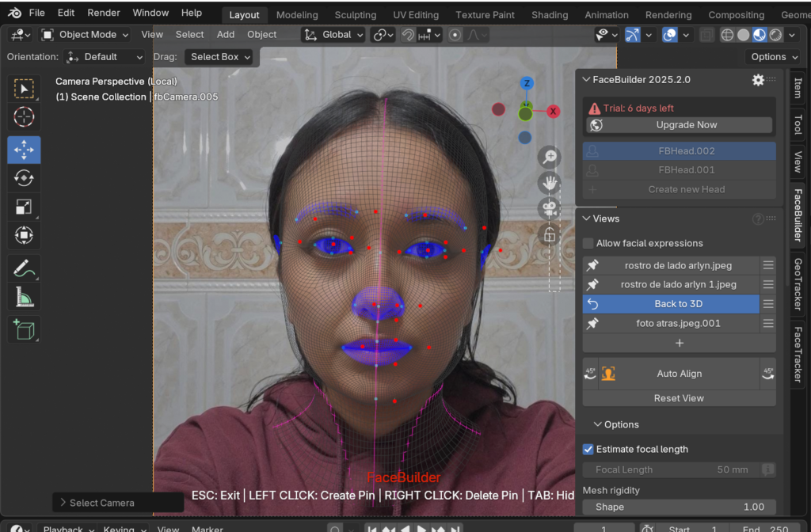The width and height of the screenshot is (811, 532).
Task: Switch to the Sculpting workspace tab
Action: [x=356, y=15]
